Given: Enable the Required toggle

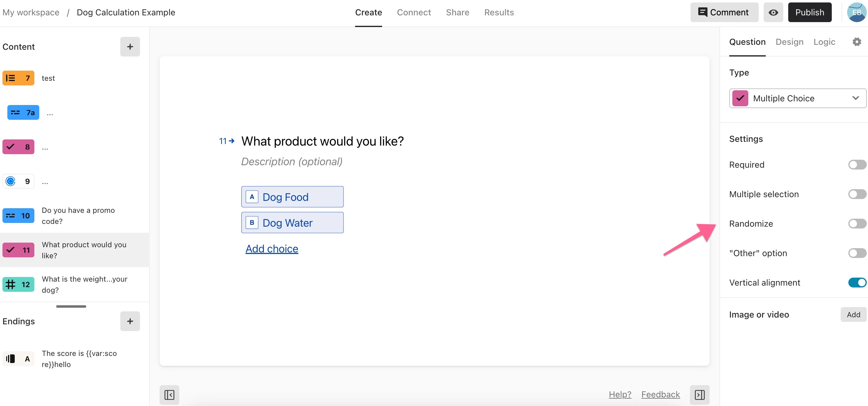Looking at the screenshot, I should (857, 165).
